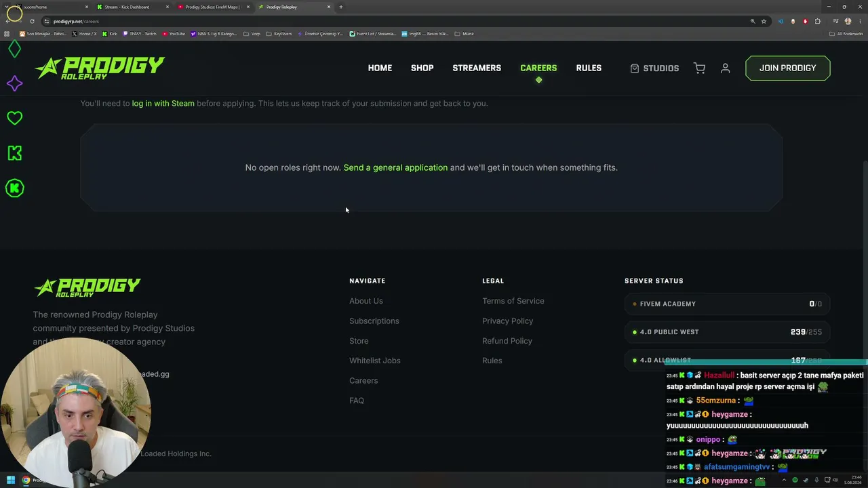Open the Whitelist Jobs footer link
Screen dimensions: 868x488
click(375, 361)
